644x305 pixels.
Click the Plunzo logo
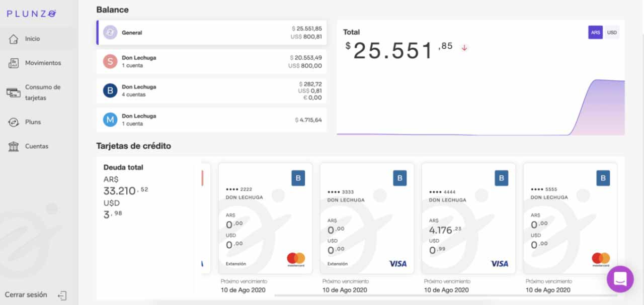[31, 14]
